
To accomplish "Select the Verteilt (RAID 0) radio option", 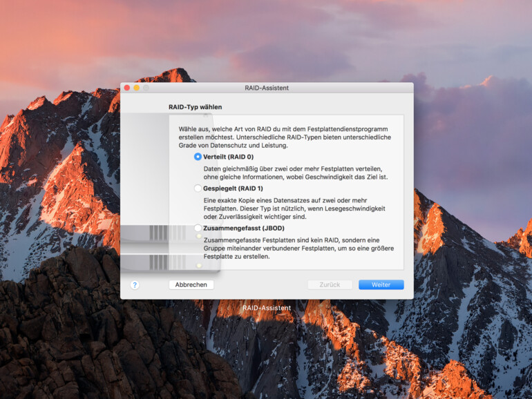I will point(198,157).
